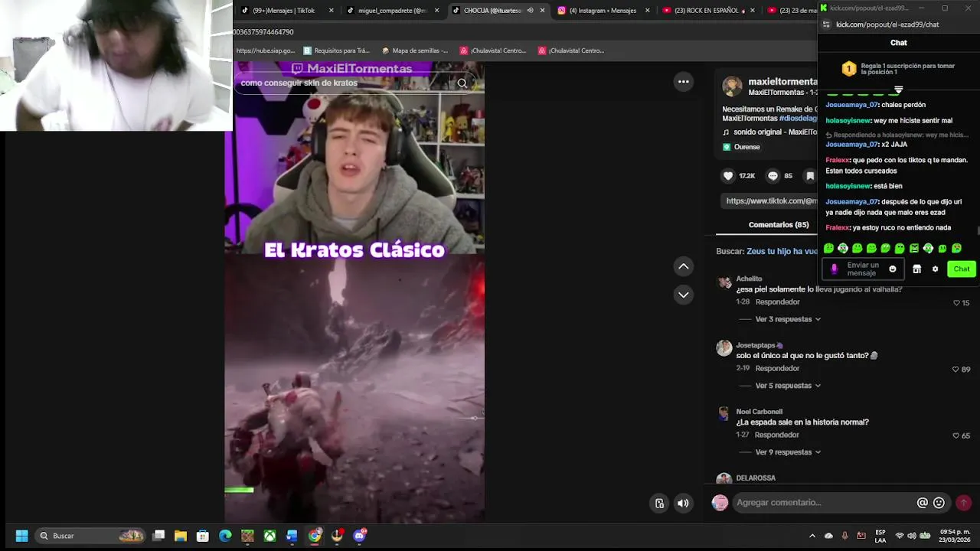Open Discord from the taskbar

click(359, 536)
